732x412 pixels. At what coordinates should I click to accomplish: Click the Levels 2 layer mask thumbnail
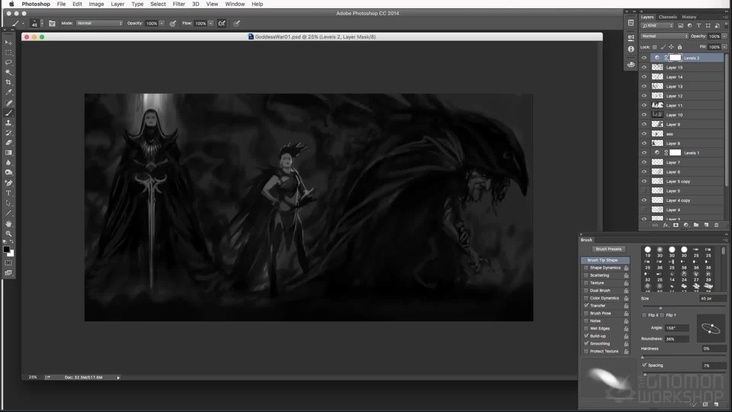pos(675,58)
